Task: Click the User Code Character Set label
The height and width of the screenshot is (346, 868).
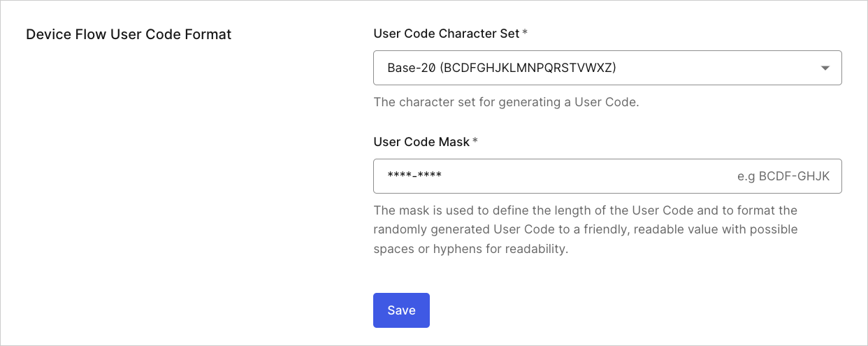Action: [447, 33]
